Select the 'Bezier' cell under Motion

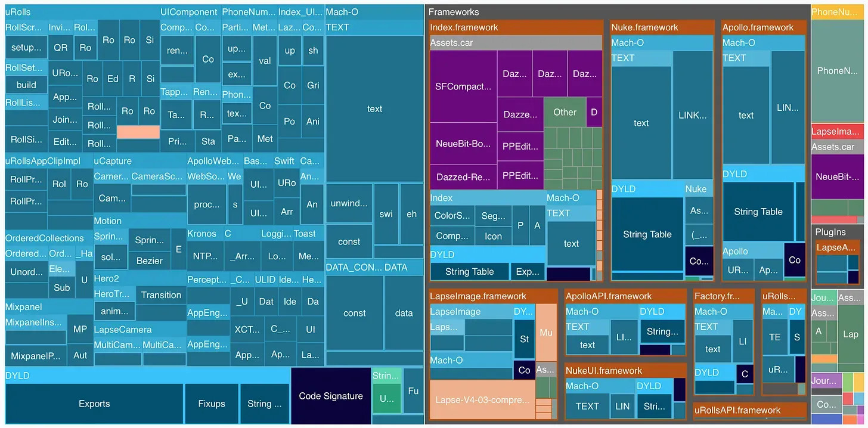(x=149, y=262)
